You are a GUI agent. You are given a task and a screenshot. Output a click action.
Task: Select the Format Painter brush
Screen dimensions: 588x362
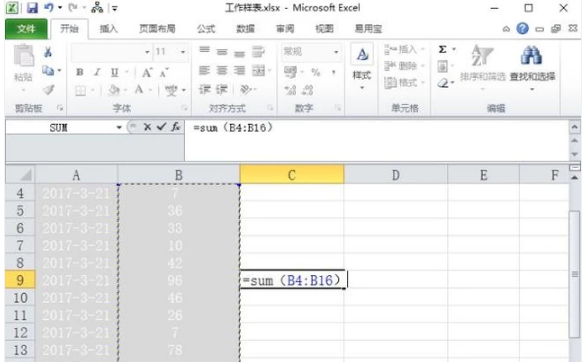pos(48,90)
